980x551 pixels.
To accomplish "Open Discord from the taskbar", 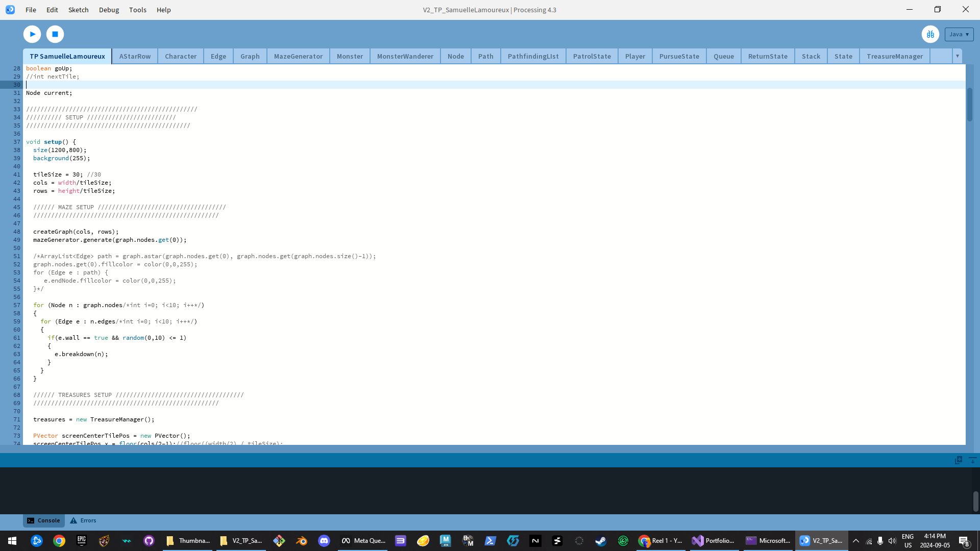I will click(x=324, y=541).
